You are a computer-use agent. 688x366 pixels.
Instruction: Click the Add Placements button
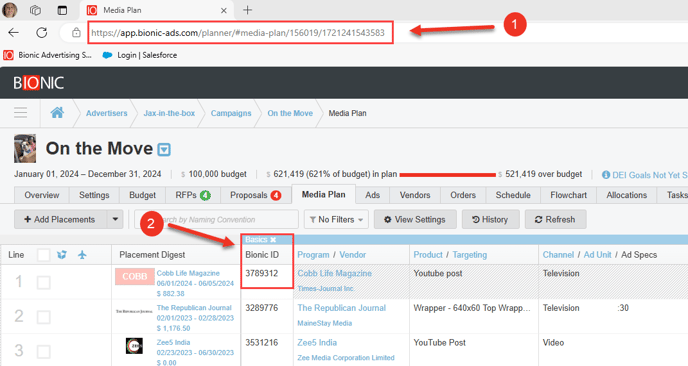tap(61, 219)
